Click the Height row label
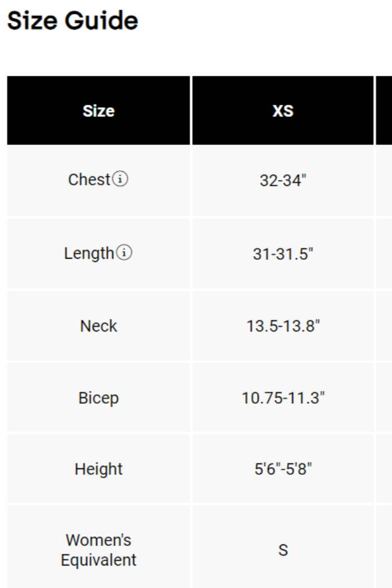The width and height of the screenshot is (392, 588). [x=99, y=469]
